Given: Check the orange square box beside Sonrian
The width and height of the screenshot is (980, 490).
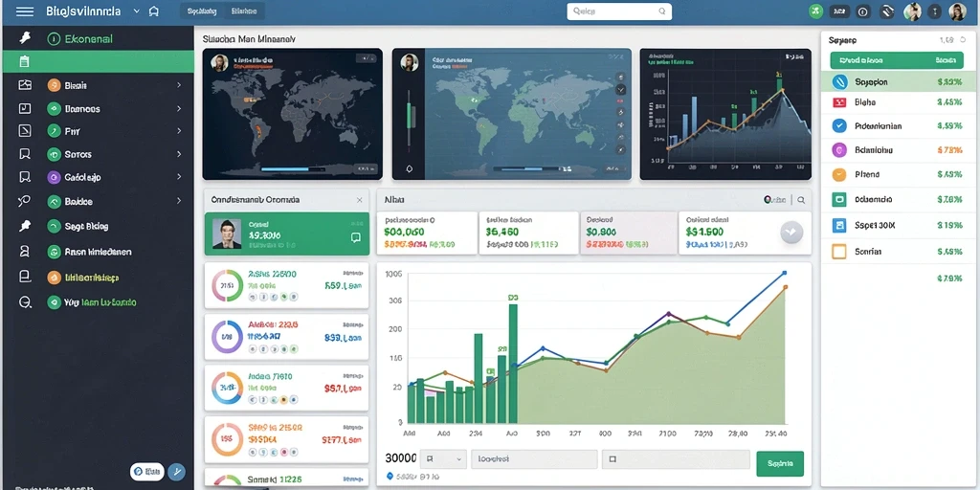Looking at the screenshot, I should coord(838,252).
